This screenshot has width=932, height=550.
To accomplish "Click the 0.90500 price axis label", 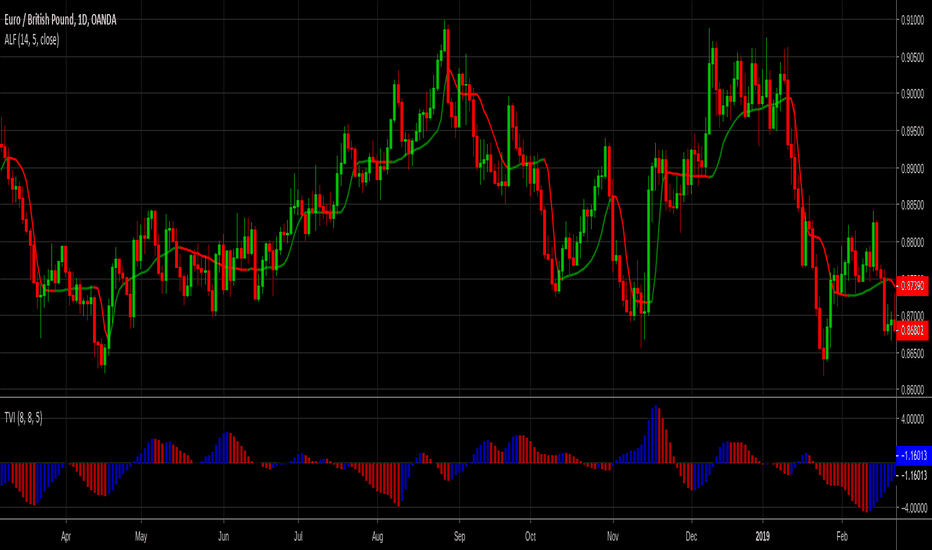I will [912, 58].
